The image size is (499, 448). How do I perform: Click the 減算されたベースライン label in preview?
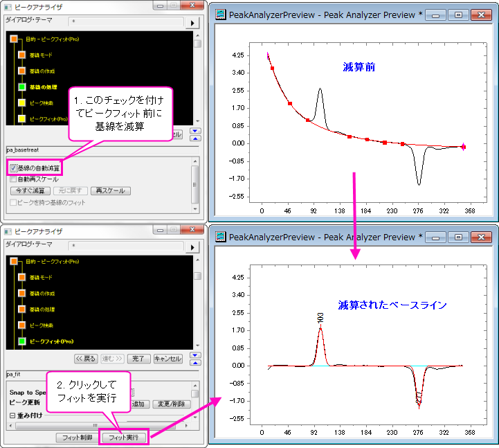tap(392, 305)
